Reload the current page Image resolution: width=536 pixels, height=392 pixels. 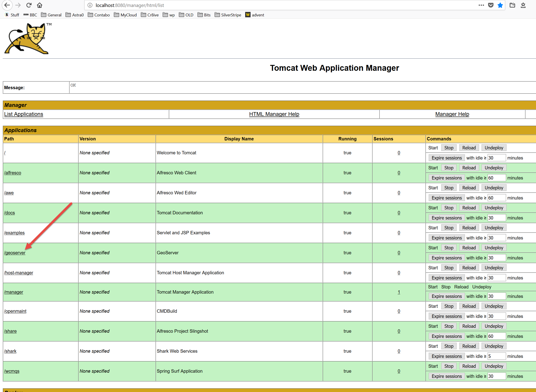pyautogui.click(x=29, y=5)
